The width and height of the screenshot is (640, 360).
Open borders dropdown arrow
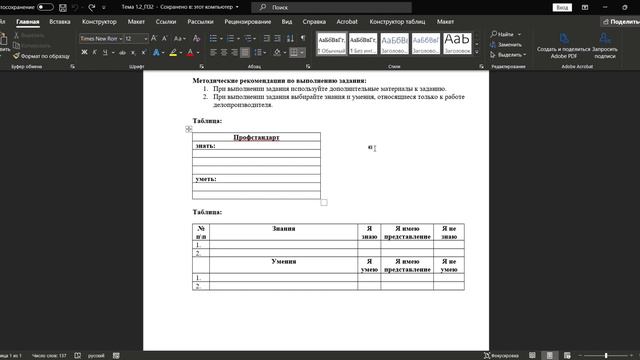(x=302, y=52)
